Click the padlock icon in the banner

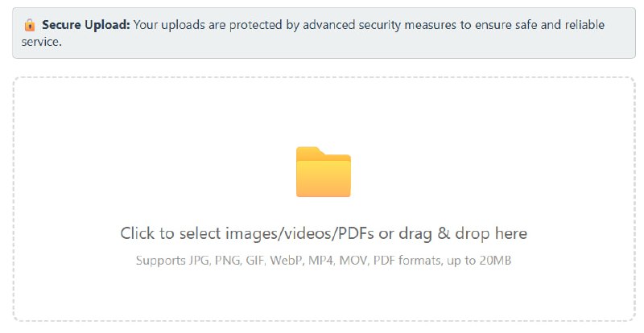pos(30,25)
